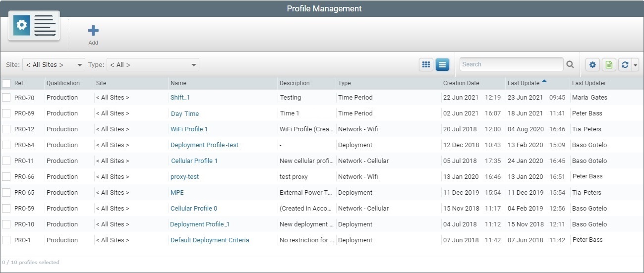Screen dimensions: 644x273
Task: Open Deployment Profile -test link
Action: pyautogui.click(x=204, y=145)
